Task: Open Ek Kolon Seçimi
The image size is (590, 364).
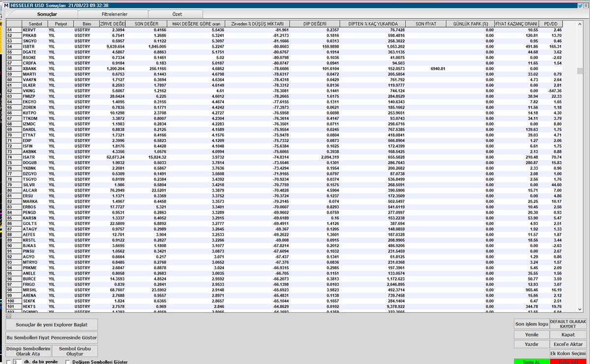Action: [568, 354]
